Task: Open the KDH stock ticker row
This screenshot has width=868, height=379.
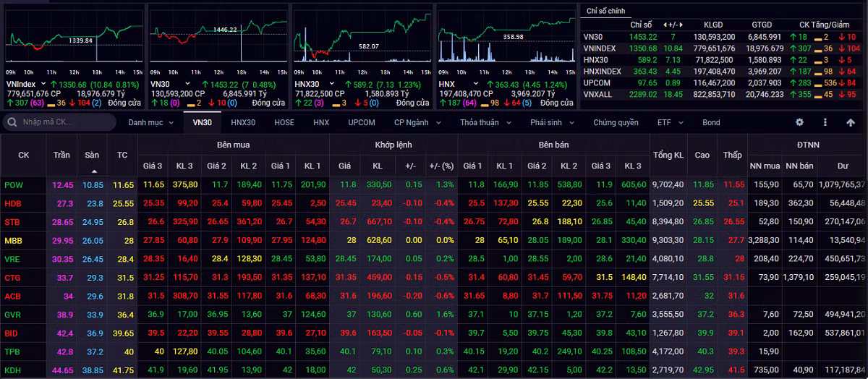Action: click(x=13, y=370)
